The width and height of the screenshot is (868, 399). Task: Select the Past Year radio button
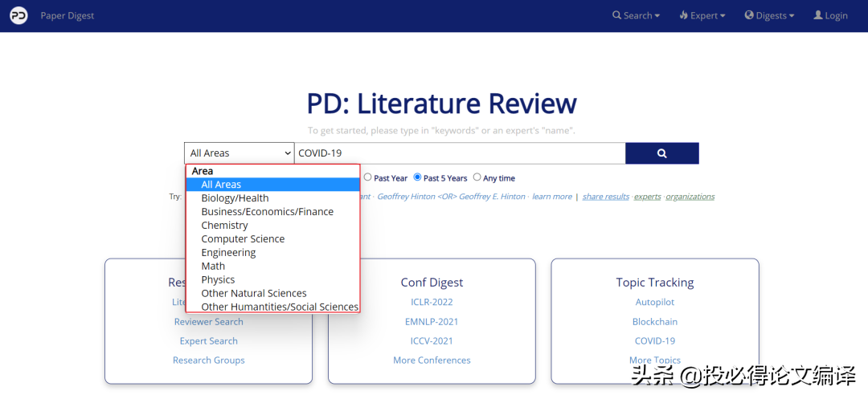click(x=368, y=177)
